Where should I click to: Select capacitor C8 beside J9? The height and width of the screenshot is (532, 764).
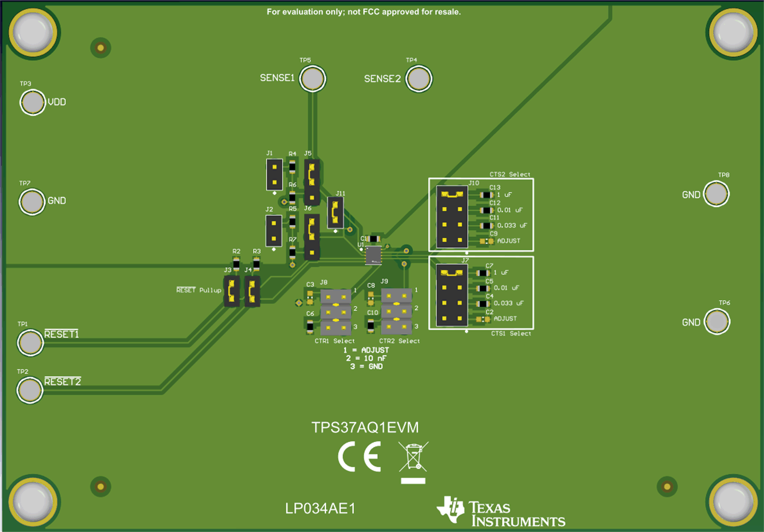click(x=371, y=298)
